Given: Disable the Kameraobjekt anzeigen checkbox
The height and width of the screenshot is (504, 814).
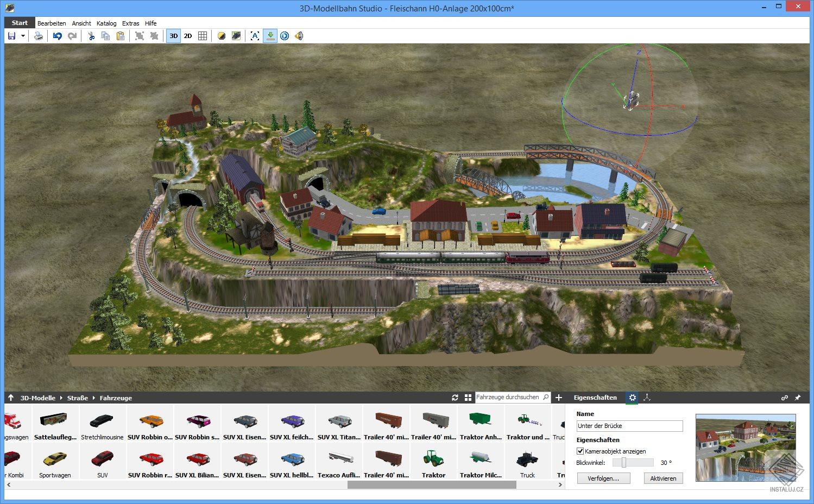Looking at the screenshot, I should (x=580, y=451).
